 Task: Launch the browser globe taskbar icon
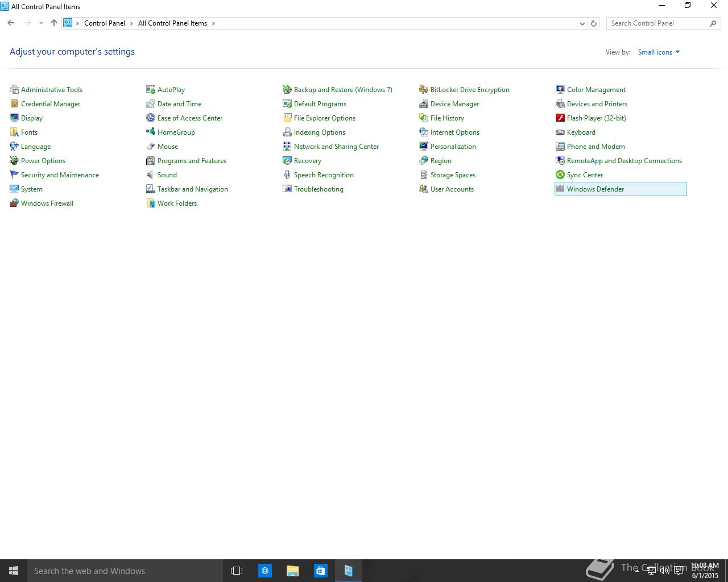coord(264,571)
